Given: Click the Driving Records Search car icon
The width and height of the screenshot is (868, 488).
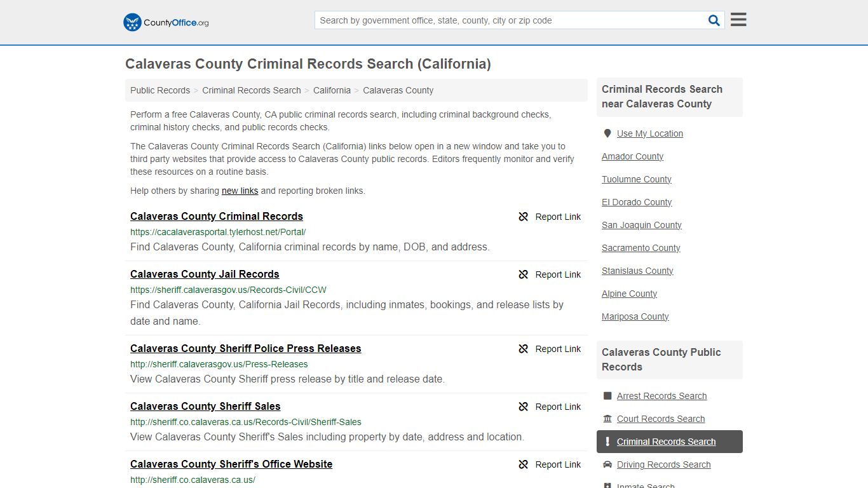Looking at the screenshot, I should click(x=607, y=464).
